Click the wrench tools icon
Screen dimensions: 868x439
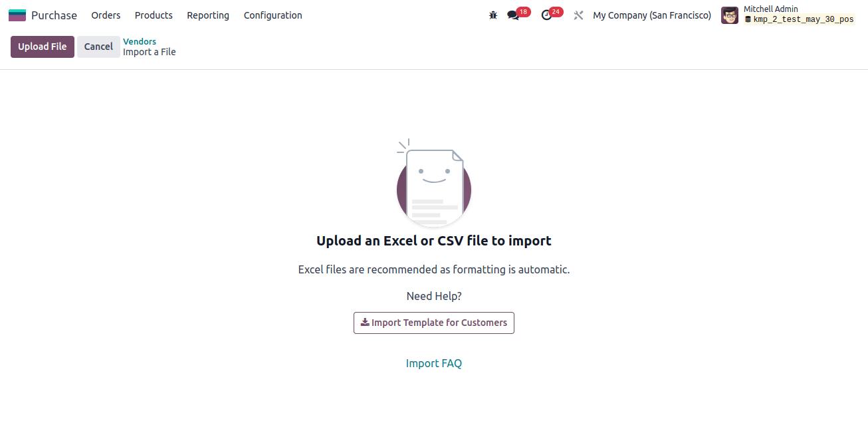coord(578,15)
